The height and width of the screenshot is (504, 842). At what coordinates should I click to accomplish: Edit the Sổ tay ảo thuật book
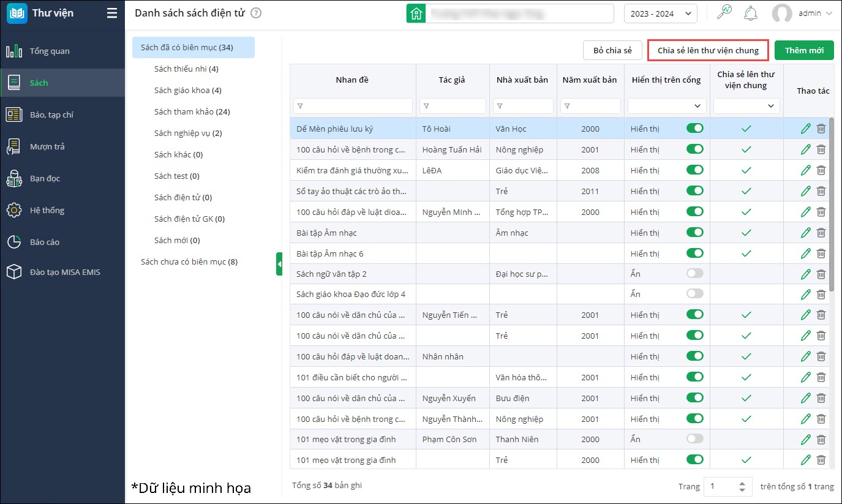tap(806, 191)
